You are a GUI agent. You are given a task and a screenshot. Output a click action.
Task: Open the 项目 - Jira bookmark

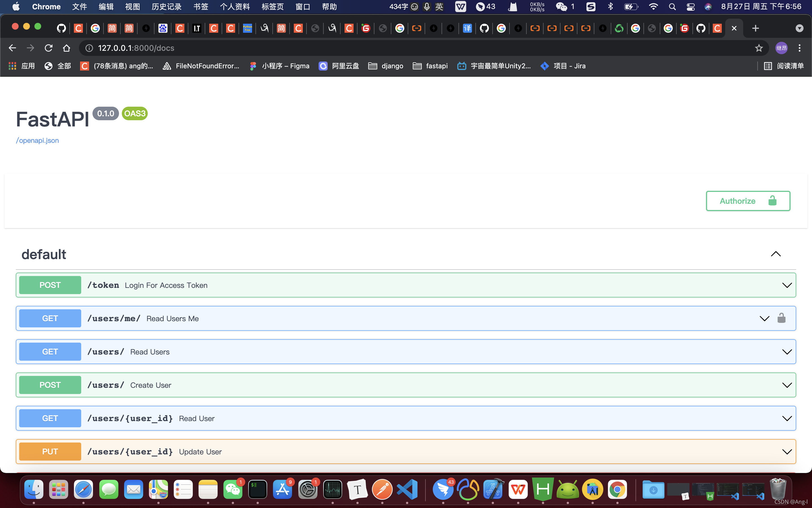point(563,66)
